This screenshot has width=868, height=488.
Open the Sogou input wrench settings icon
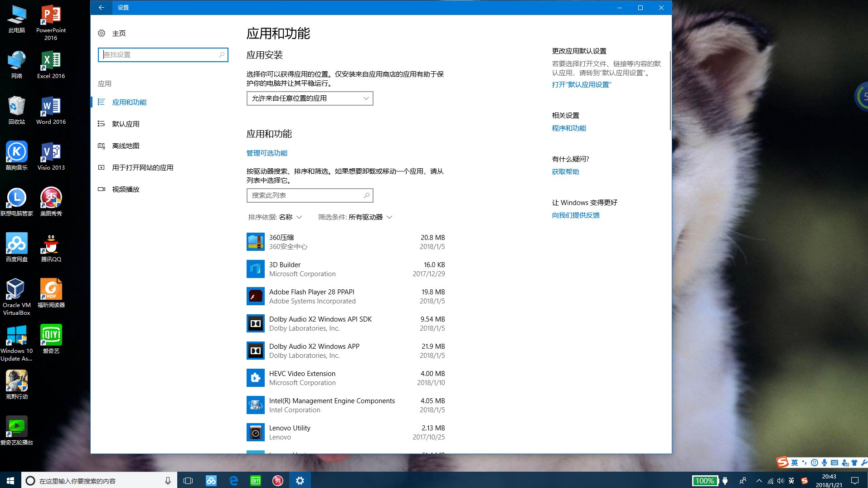tap(865, 463)
